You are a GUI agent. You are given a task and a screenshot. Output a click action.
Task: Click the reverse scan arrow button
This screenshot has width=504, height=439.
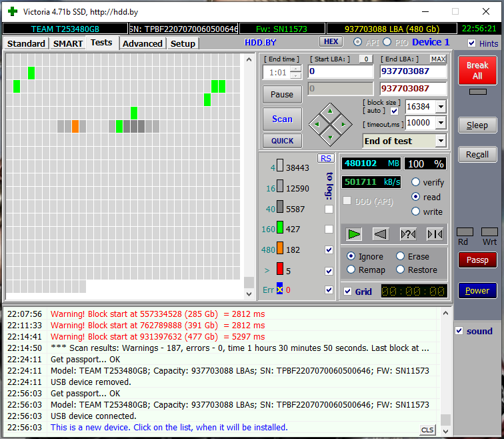click(381, 234)
